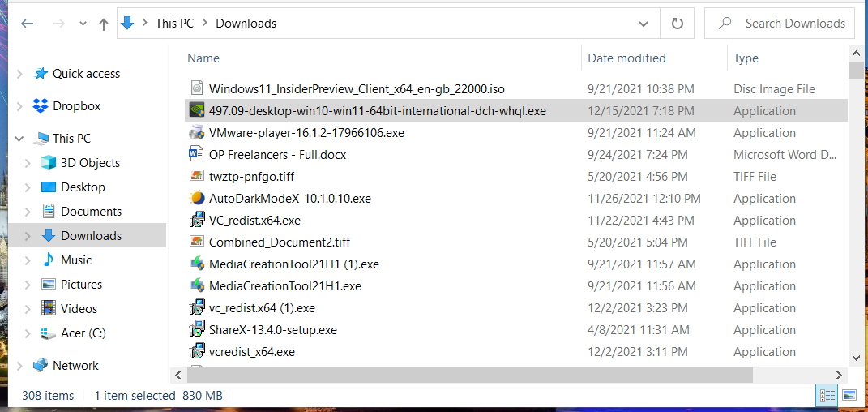Open the Acer (C:) drive
The width and height of the screenshot is (868, 412).
(x=83, y=333)
